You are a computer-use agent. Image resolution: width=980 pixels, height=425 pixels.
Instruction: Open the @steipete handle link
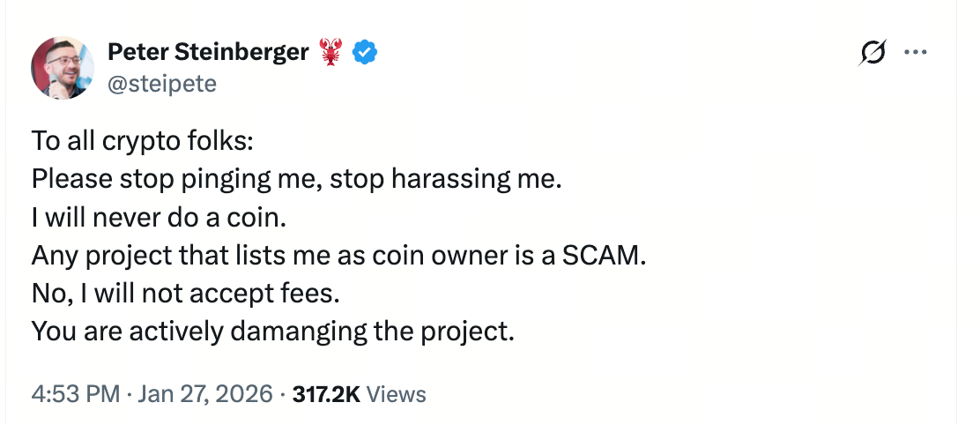pos(161,83)
